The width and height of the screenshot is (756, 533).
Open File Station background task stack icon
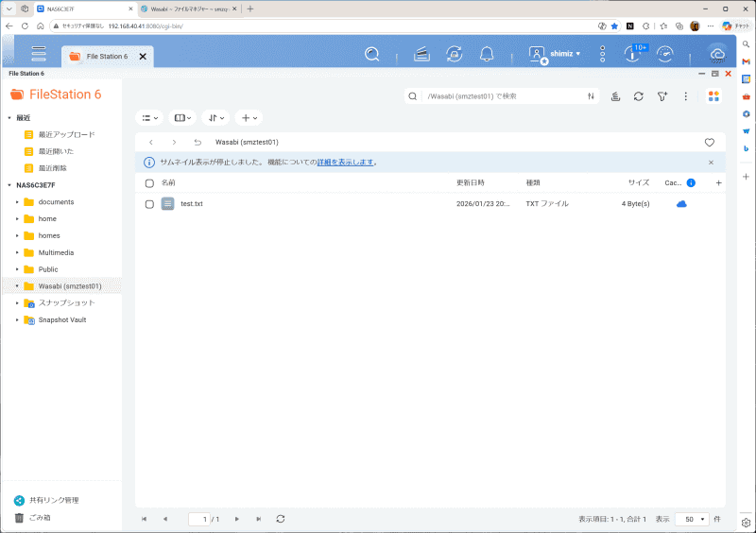615,96
